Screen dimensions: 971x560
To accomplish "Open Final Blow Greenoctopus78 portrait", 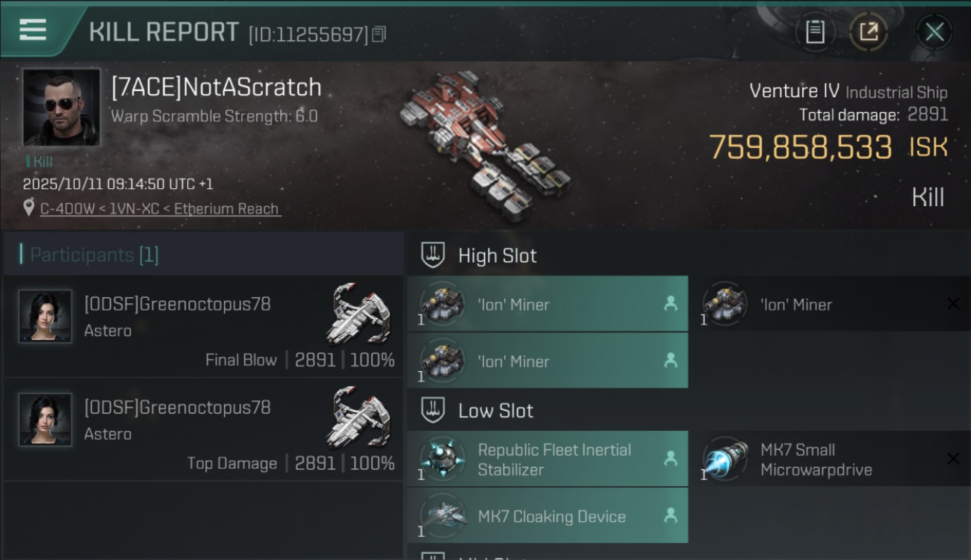I will (x=46, y=317).
